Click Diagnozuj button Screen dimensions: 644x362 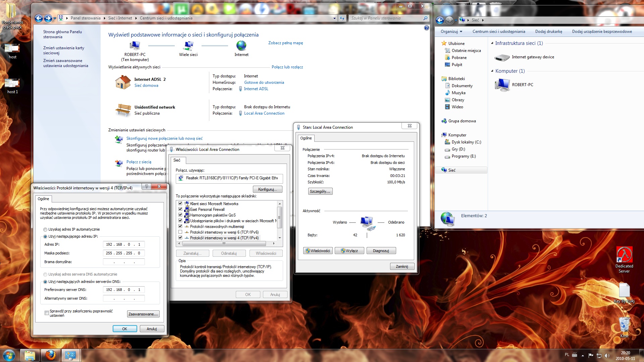pyautogui.click(x=381, y=251)
